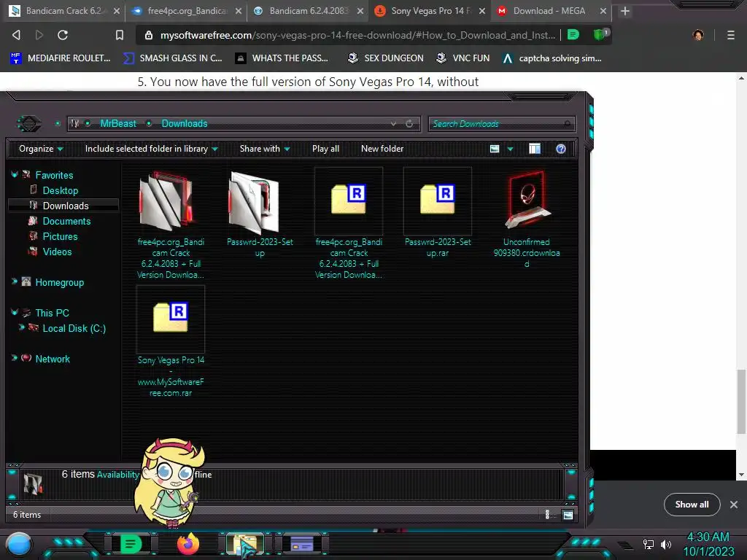
Task: Click Play all in Explorer toolbar
Action: click(x=326, y=149)
